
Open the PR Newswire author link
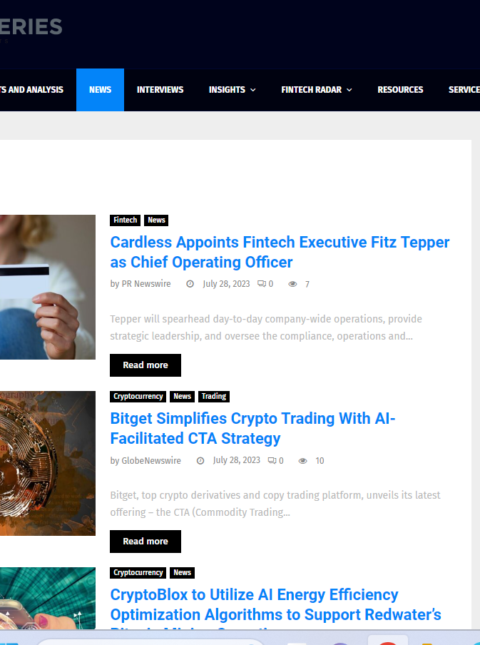[146, 284]
